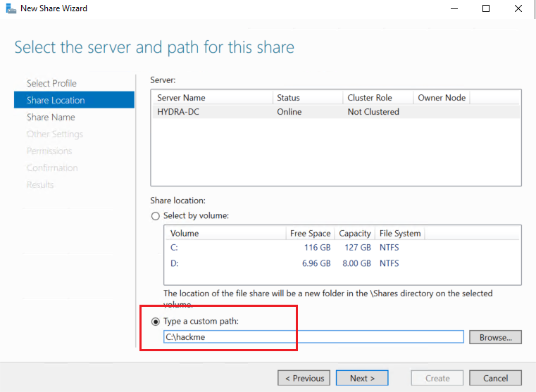Switch to the Share Location step
The width and height of the screenshot is (536, 392).
56,100
